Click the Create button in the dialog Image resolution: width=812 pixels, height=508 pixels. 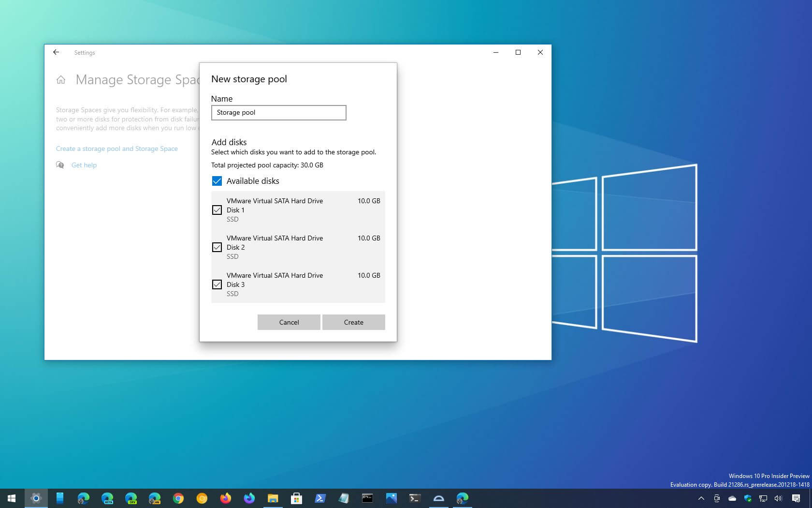(x=353, y=322)
